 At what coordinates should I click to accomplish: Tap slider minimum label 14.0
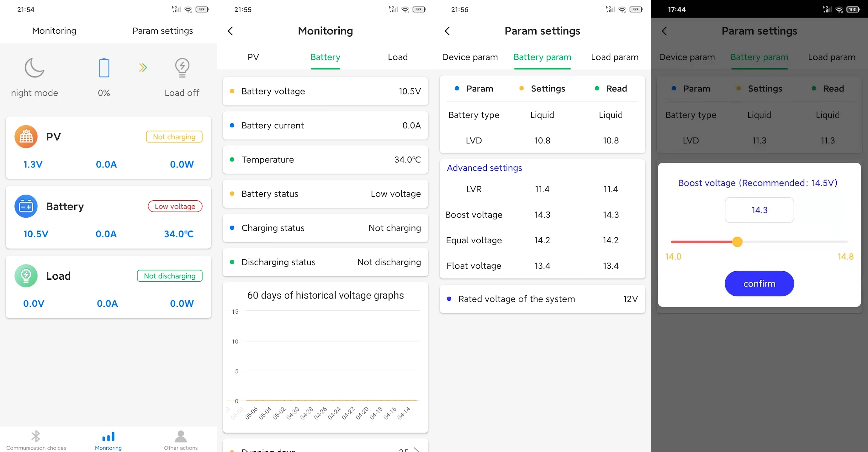673,256
